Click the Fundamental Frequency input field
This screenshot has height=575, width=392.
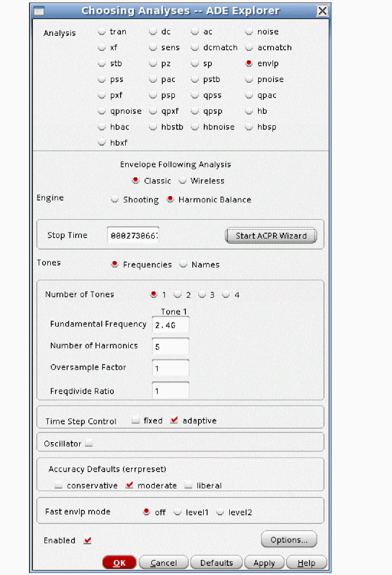point(170,325)
